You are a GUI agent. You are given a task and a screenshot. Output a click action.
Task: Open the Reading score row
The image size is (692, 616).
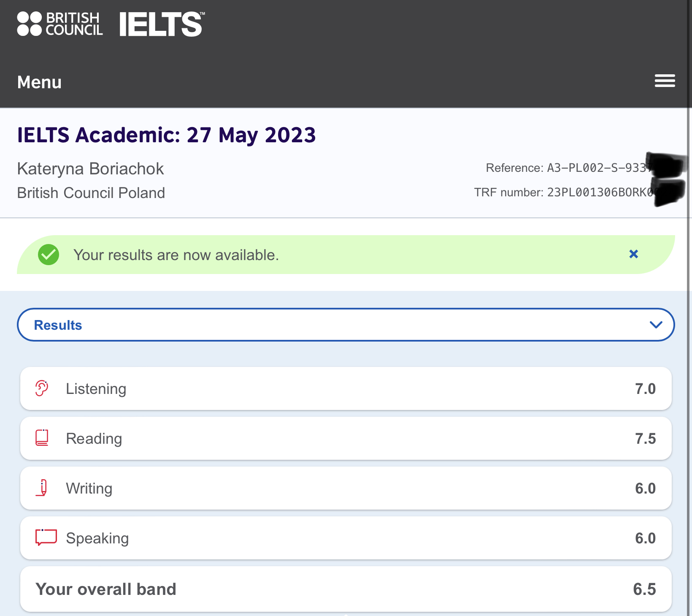click(x=346, y=438)
